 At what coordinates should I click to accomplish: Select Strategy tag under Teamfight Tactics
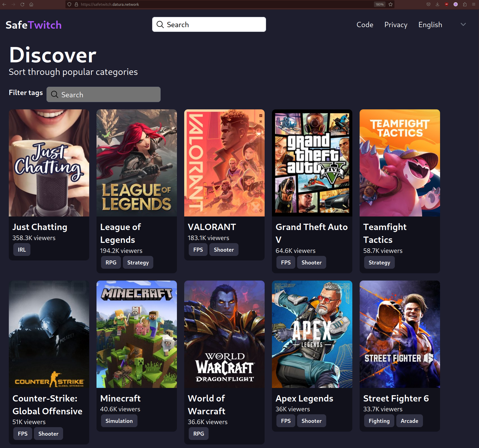[x=379, y=262]
